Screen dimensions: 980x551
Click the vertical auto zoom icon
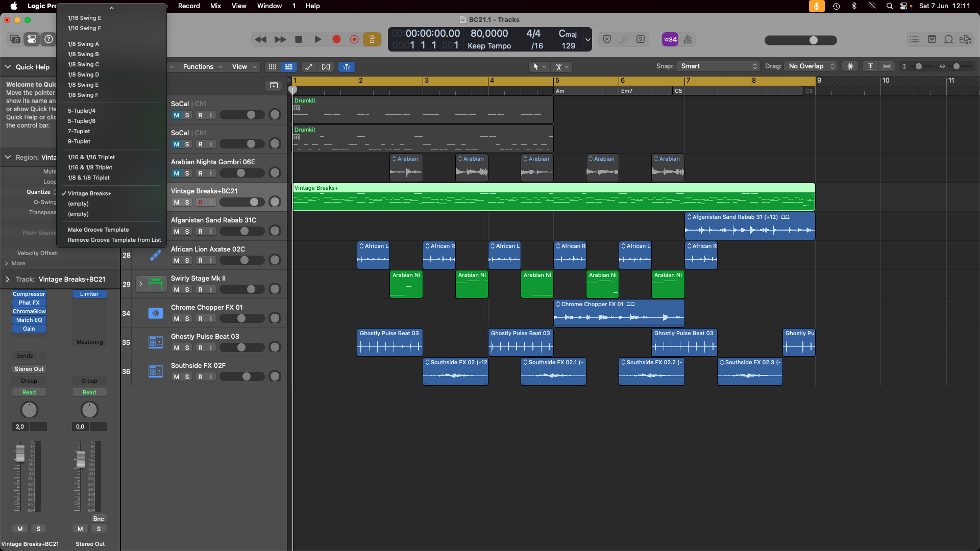click(x=871, y=66)
